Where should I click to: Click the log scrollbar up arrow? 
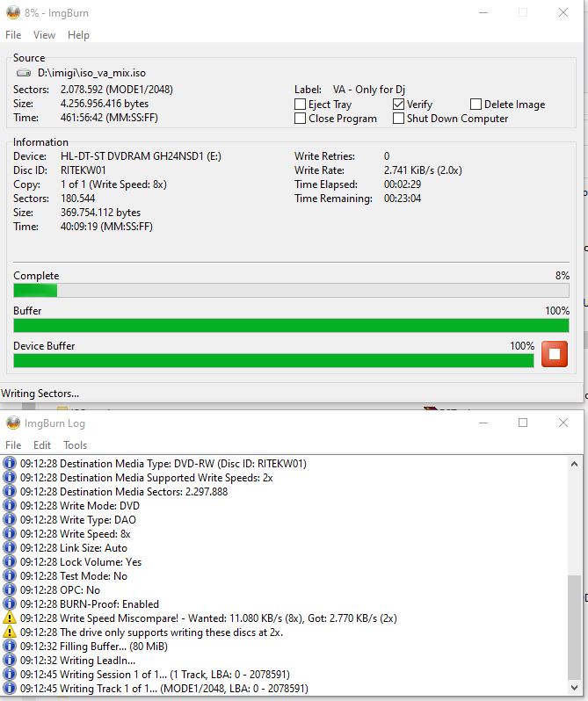coord(574,464)
